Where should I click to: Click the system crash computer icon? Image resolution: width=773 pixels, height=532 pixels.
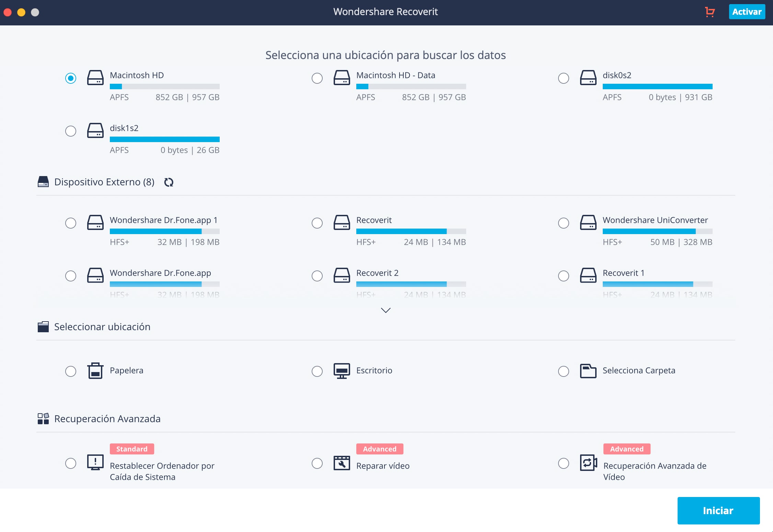coord(95,462)
